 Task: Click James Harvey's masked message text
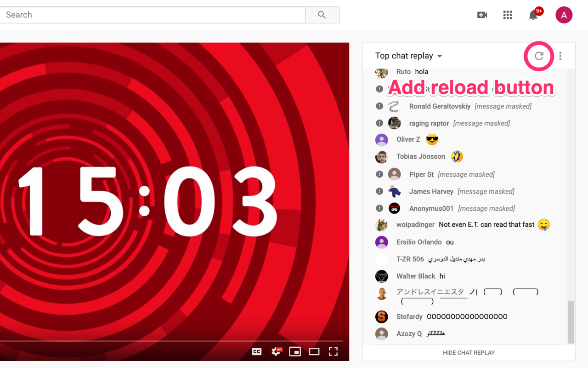tap(486, 191)
